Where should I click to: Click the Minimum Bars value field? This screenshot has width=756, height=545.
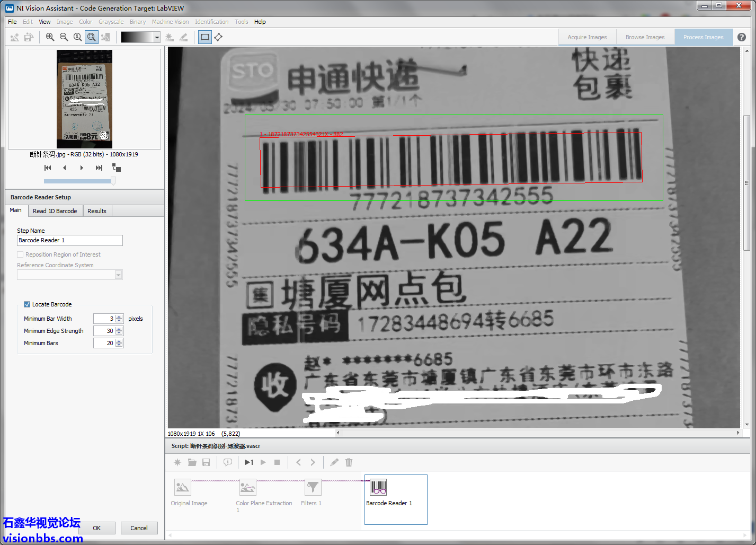104,343
